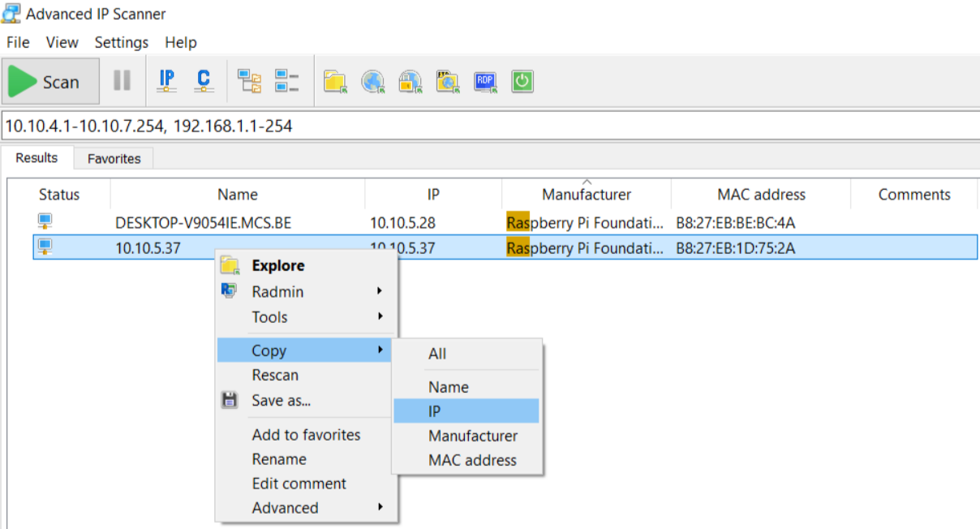
Task: Expand the Advanced submenu
Action: (x=306, y=508)
